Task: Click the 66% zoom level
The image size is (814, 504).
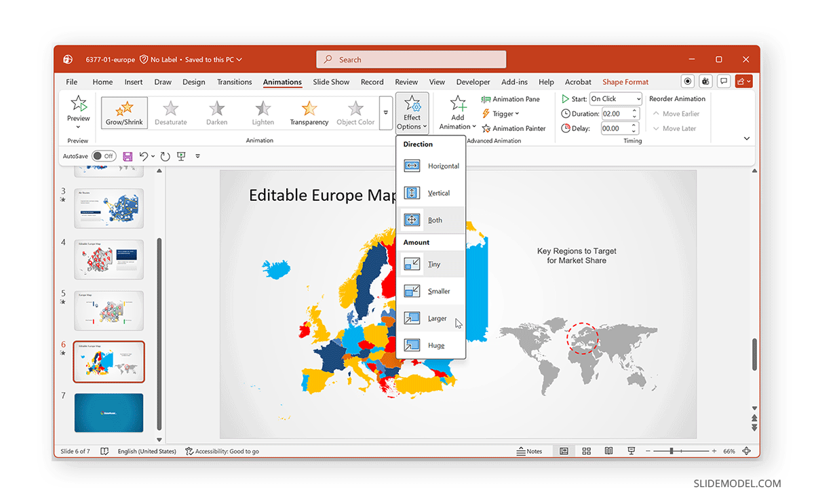Action: pos(729,451)
